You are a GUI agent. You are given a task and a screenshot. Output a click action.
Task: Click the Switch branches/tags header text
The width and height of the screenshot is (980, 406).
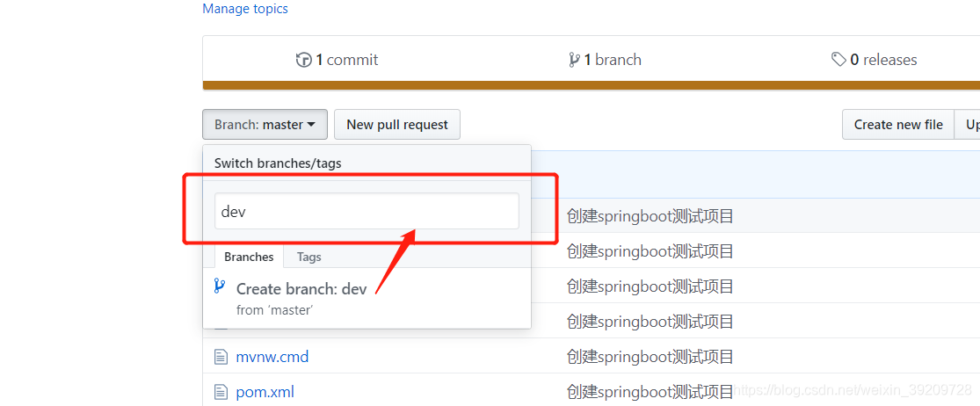pos(278,163)
